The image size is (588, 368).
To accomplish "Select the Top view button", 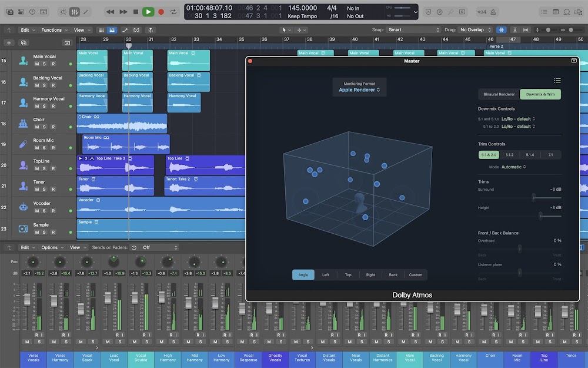I will (x=348, y=275).
